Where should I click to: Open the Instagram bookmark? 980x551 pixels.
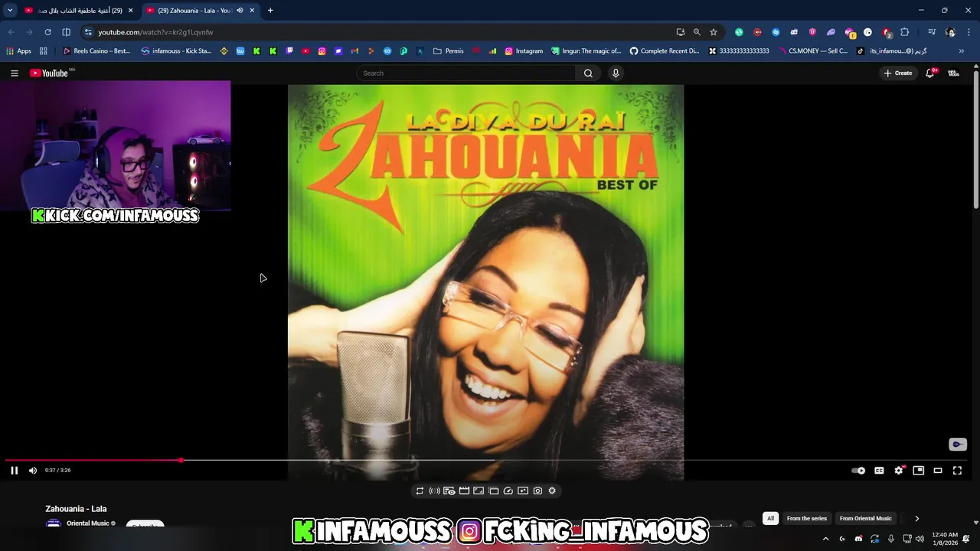pyautogui.click(x=524, y=51)
